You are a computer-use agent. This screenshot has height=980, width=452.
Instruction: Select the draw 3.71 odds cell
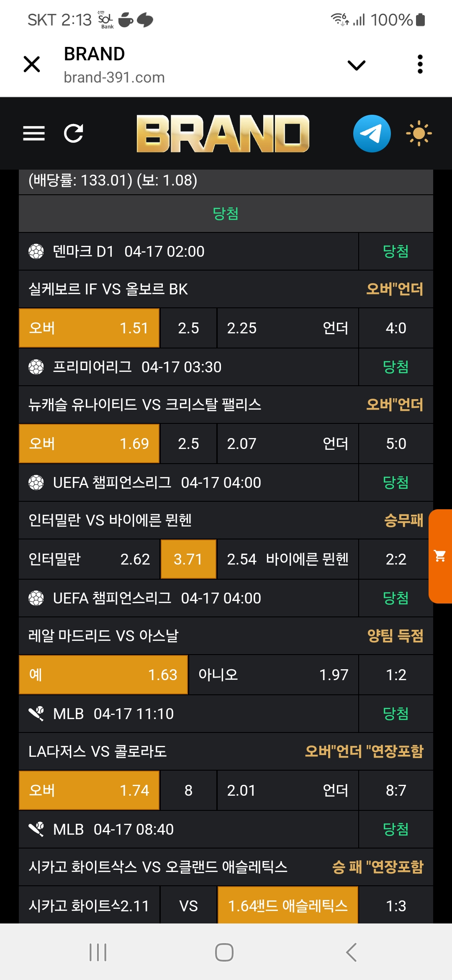[188, 559]
